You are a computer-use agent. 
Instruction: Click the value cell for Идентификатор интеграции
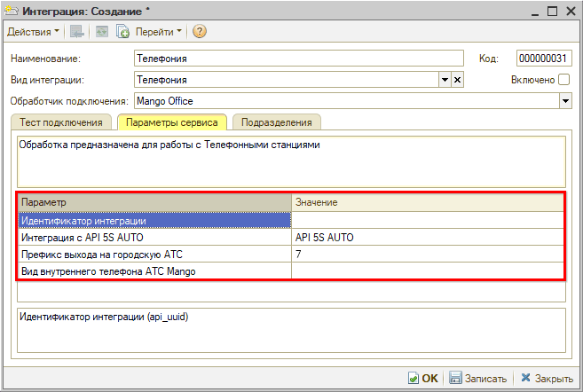(428, 220)
